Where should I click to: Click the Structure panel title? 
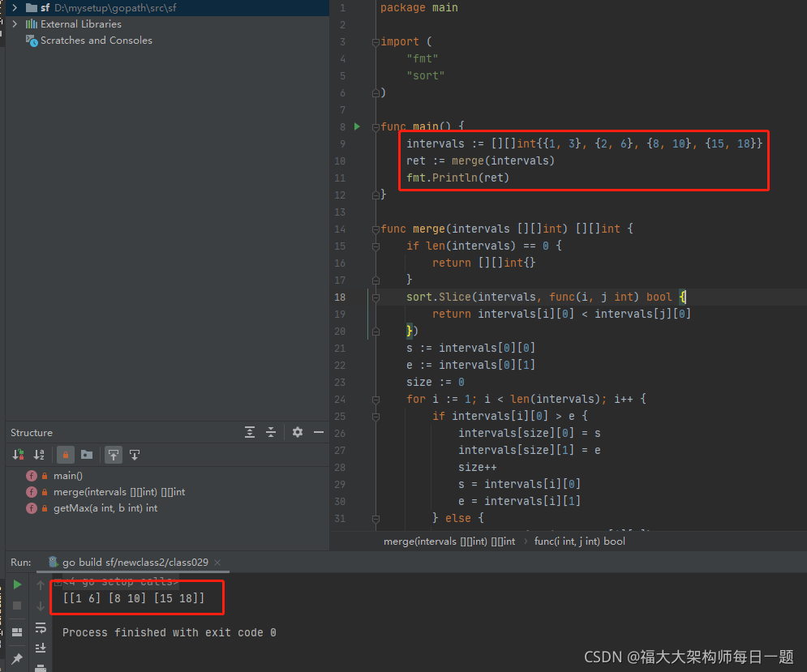[32, 433]
